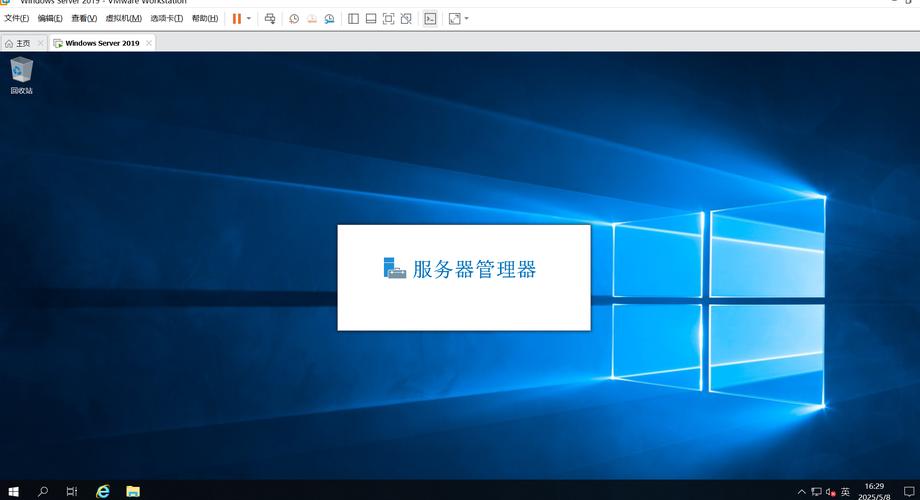Open the 编辑(E) menu
This screenshot has width=920, height=500.
[x=50, y=19]
